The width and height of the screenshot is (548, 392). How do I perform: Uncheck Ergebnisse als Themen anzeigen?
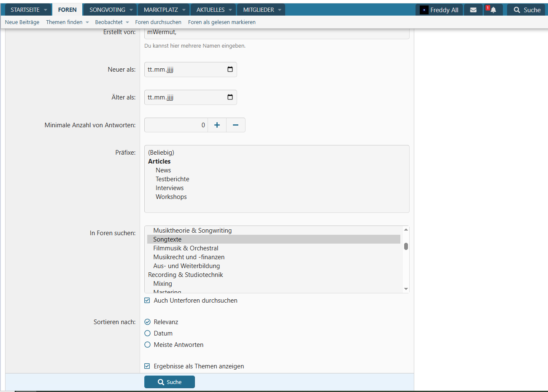coord(147,366)
